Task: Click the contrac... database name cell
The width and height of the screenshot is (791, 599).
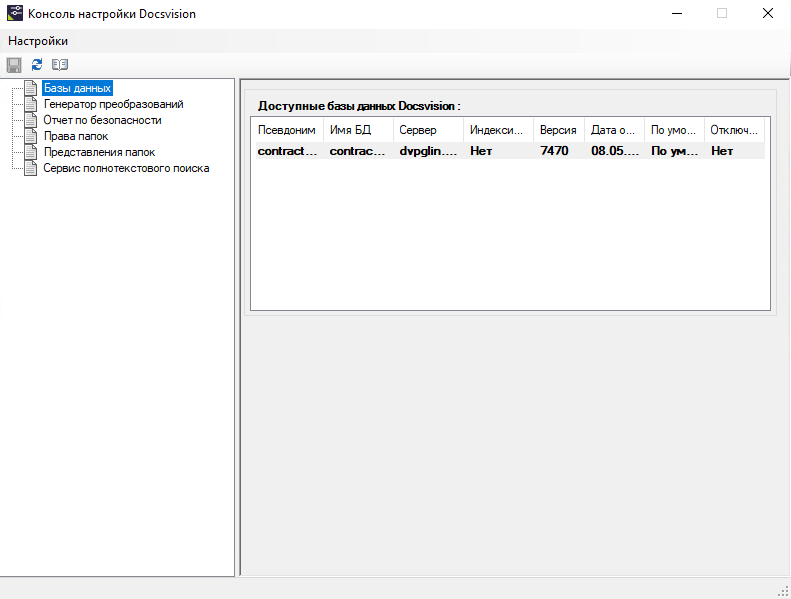Action: point(358,151)
